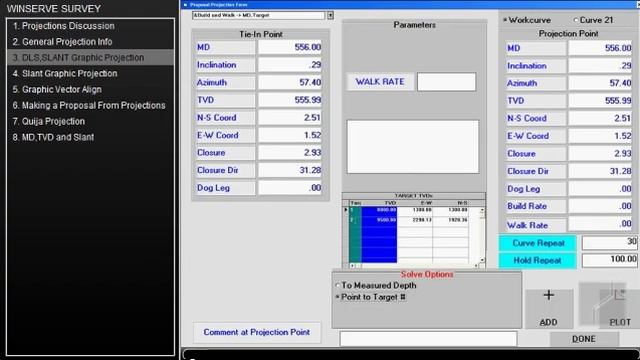The image size is (640, 360).
Task: Click Tie-In Point Dog Leg value .00
Action: 290,188
